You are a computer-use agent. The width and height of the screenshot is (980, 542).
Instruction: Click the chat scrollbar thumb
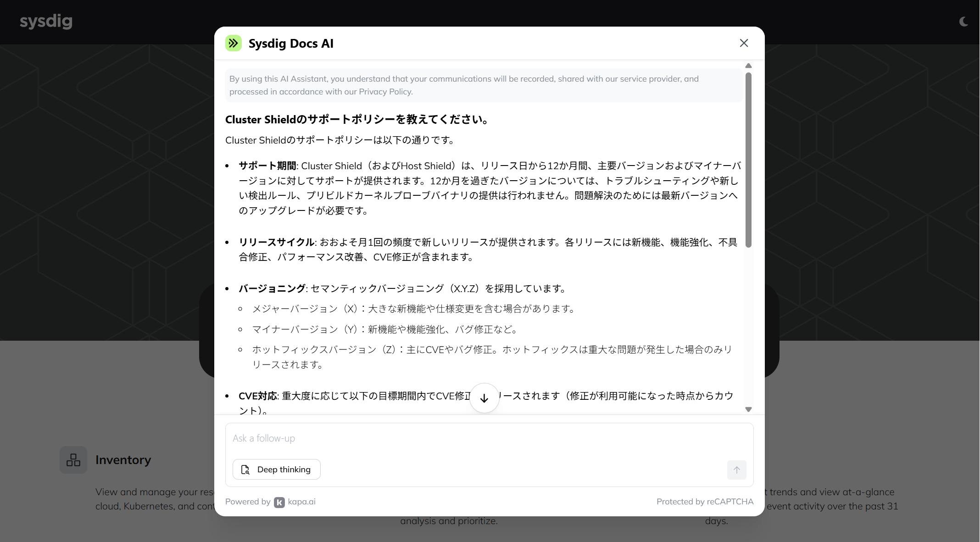pos(748,160)
